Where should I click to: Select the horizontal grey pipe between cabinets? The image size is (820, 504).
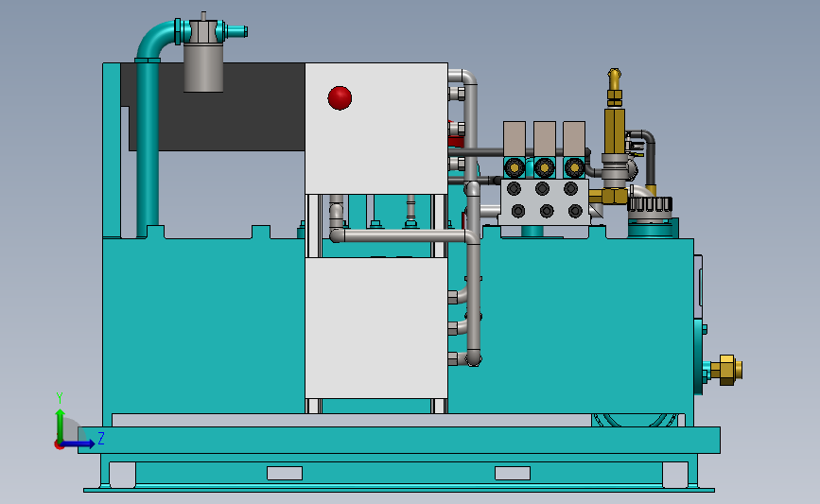point(400,236)
